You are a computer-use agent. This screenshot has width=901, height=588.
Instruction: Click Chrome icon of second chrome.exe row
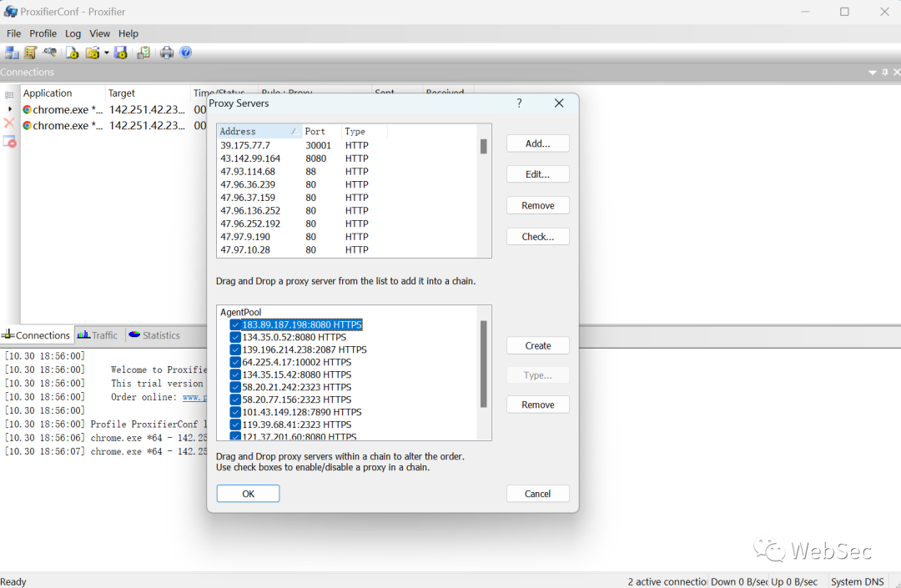tap(27, 125)
